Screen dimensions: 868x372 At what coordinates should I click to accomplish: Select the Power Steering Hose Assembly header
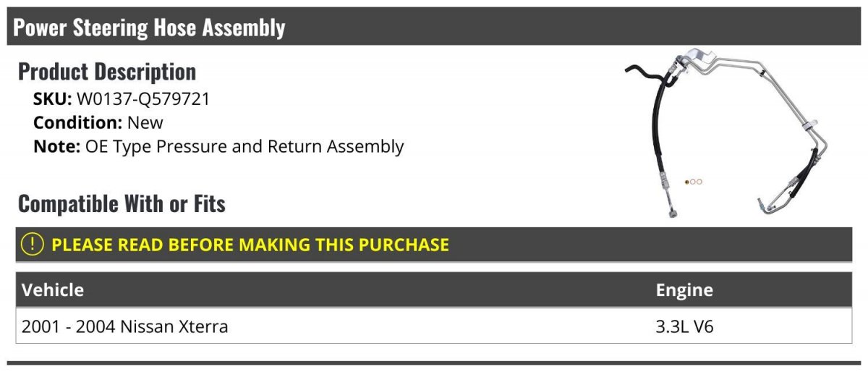(149, 28)
